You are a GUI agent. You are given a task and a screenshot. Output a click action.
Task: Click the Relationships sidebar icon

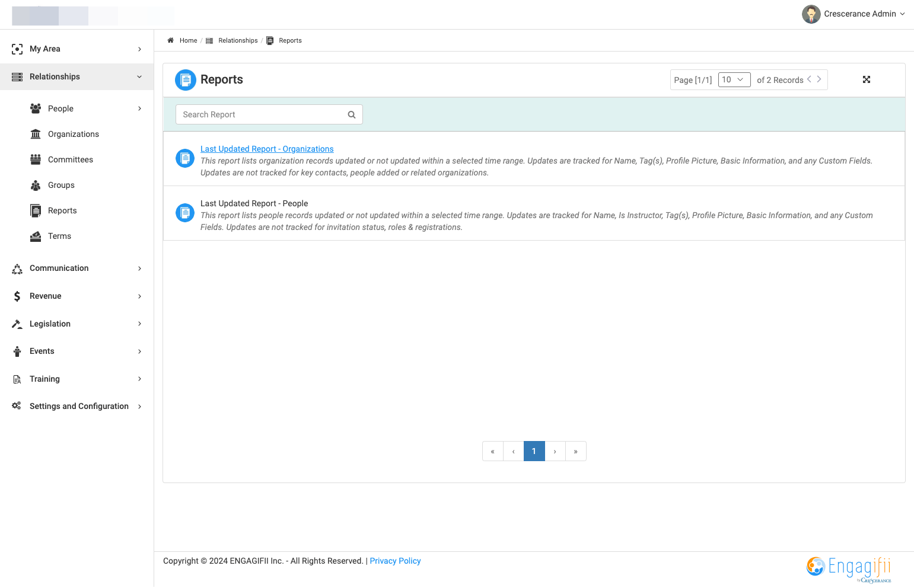tap(17, 77)
